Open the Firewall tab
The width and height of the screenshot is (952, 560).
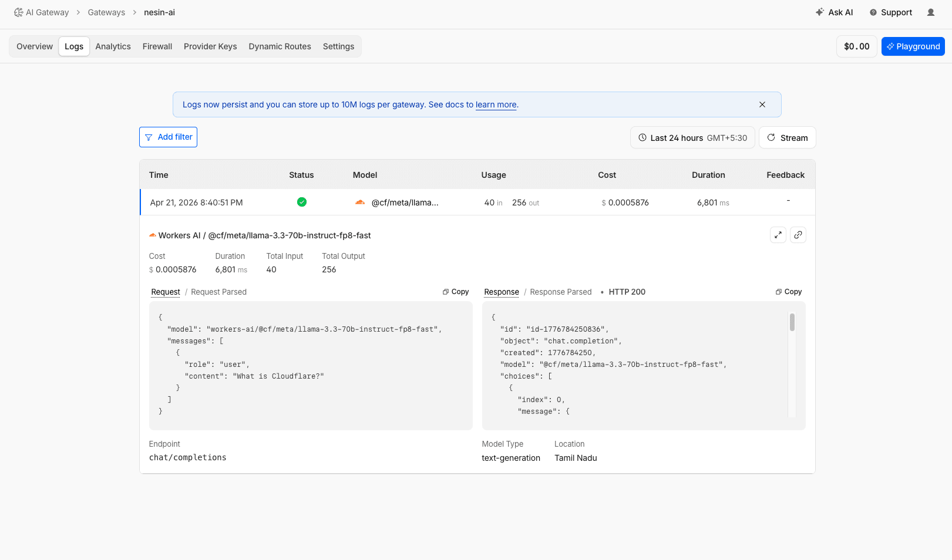pyautogui.click(x=157, y=46)
